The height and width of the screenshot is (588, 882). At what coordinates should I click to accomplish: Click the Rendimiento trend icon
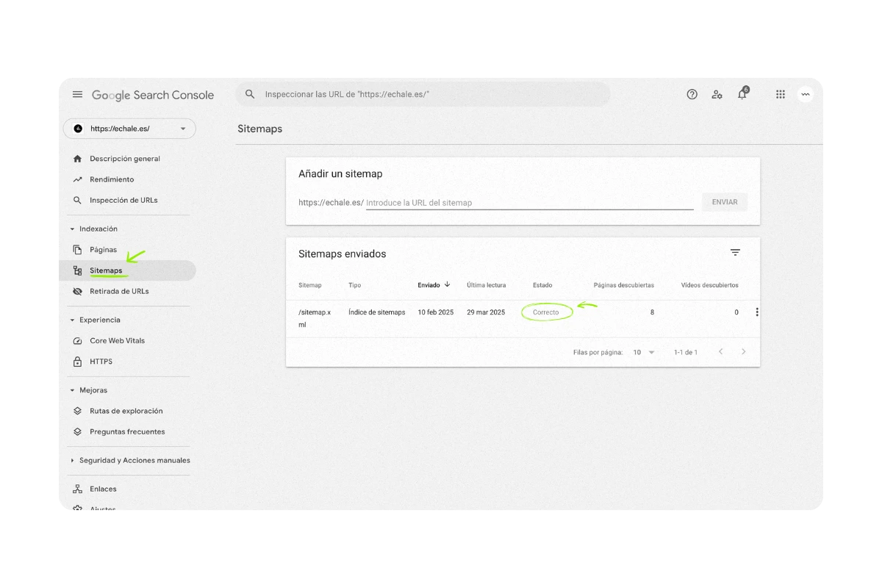(77, 179)
